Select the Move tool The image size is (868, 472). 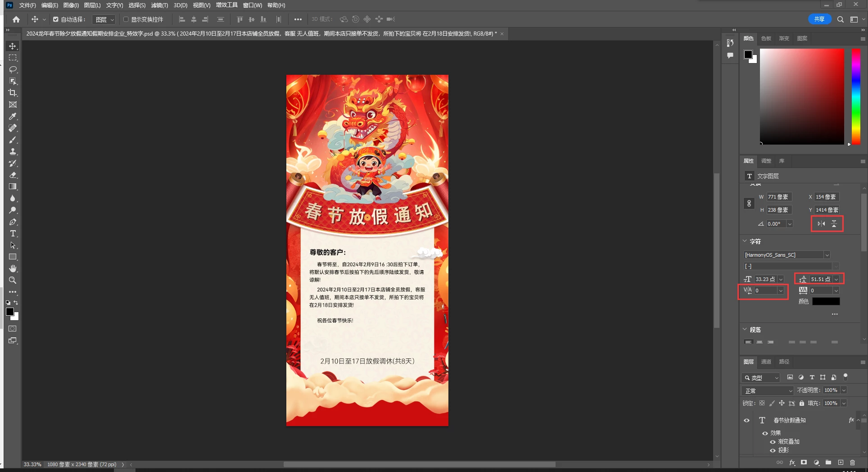pos(13,46)
